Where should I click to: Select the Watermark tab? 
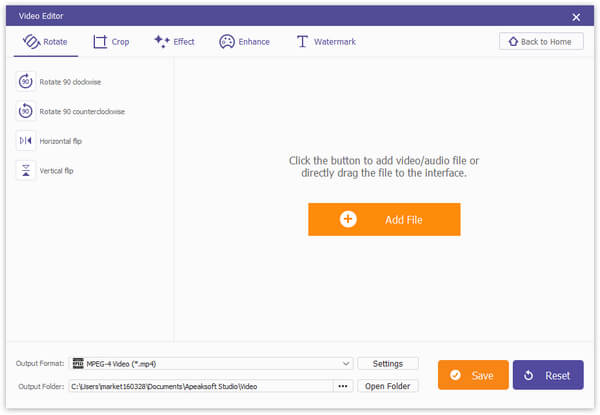click(x=326, y=42)
